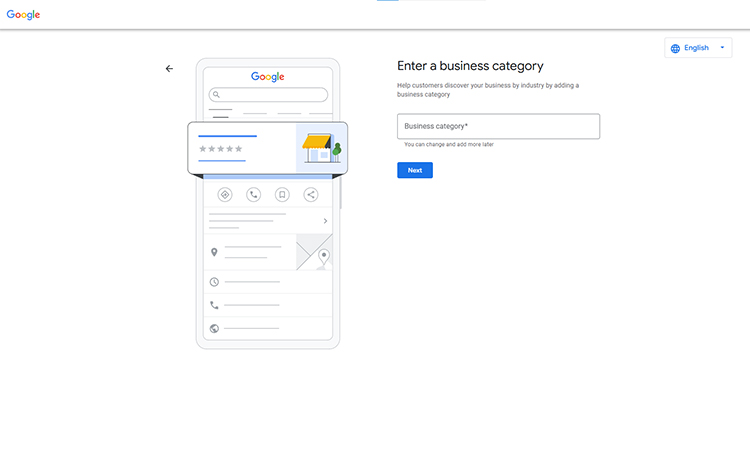Click the phone handset icon in the info list
The width and height of the screenshot is (750, 450).
point(214,305)
